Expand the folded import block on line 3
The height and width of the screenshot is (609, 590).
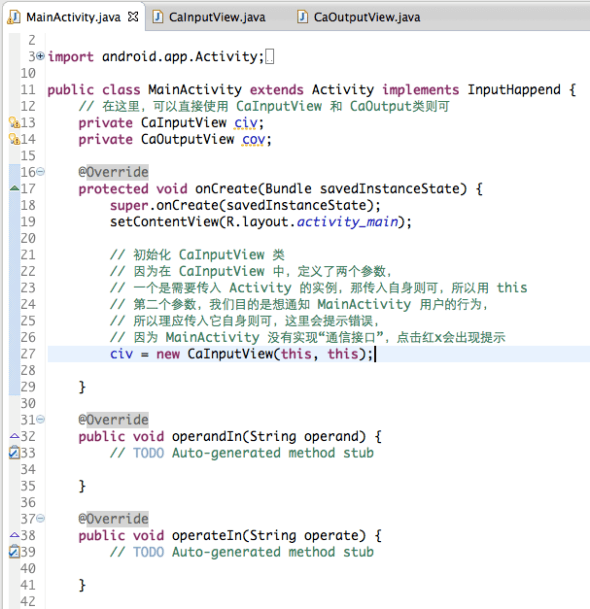click(x=41, y=56)
